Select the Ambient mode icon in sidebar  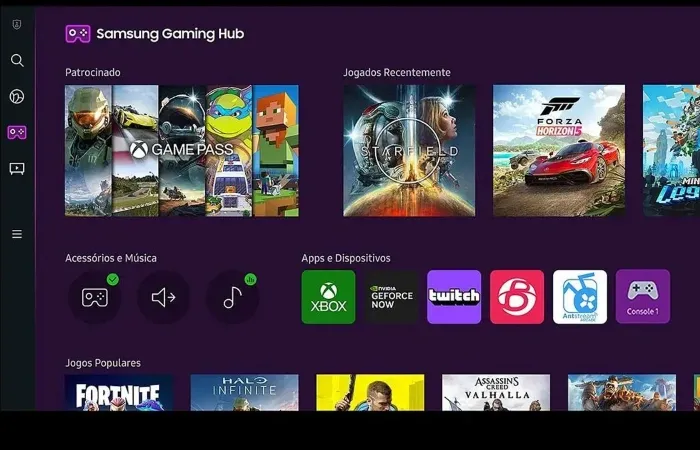(x=17, y=96)
